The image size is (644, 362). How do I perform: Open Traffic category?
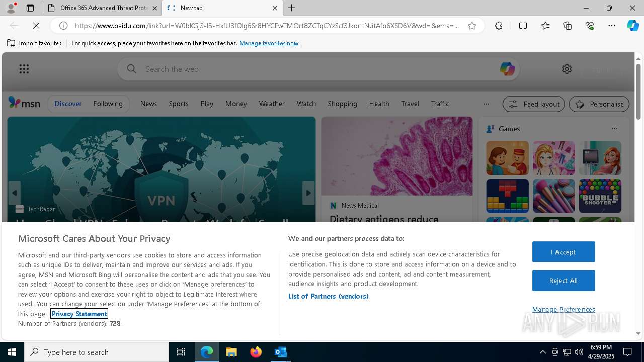(440, 104)
